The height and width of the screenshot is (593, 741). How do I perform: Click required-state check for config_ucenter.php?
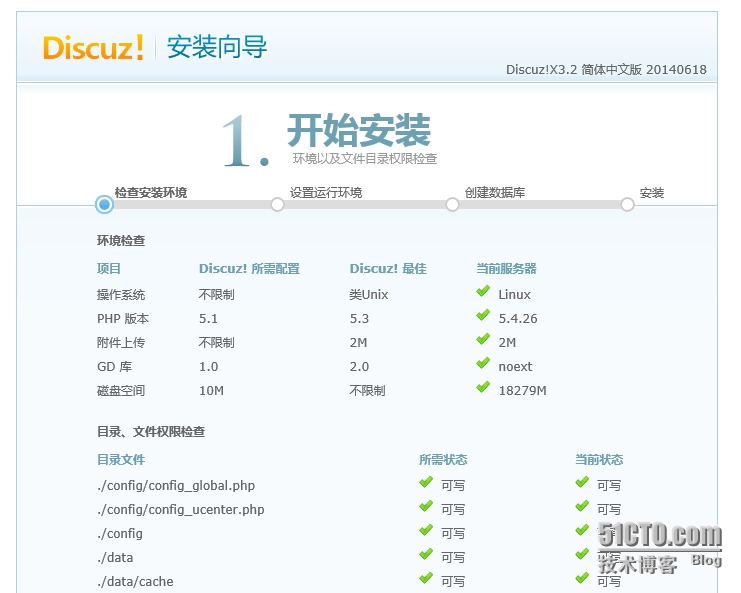426,507
